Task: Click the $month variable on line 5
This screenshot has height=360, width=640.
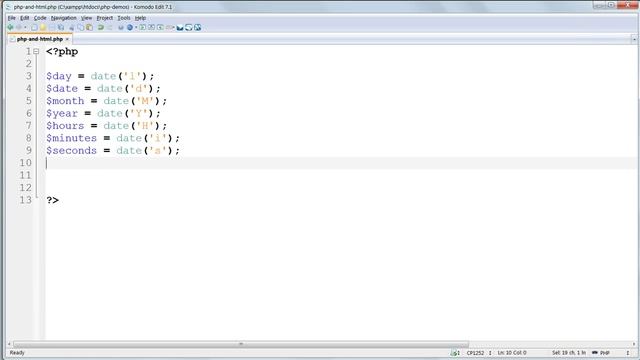Action: click(65, 101)
